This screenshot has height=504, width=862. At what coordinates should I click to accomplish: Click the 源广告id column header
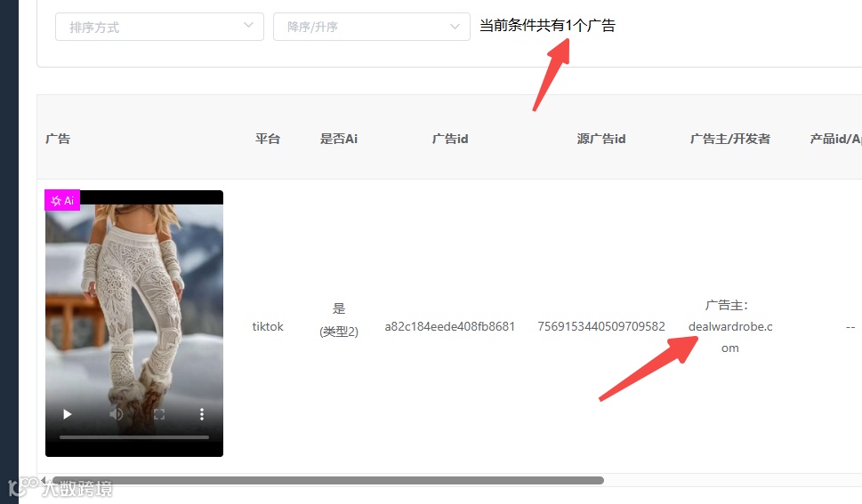pos(600,139)
